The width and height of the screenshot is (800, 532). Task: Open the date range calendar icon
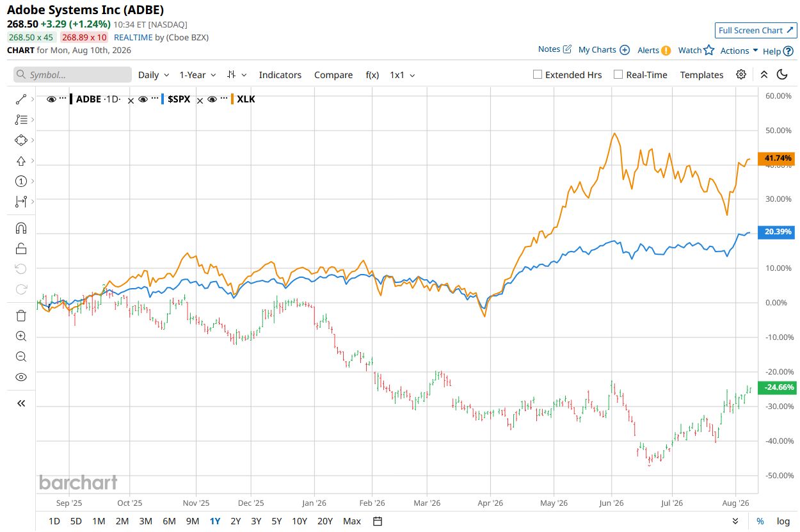(x=378, y=521)
